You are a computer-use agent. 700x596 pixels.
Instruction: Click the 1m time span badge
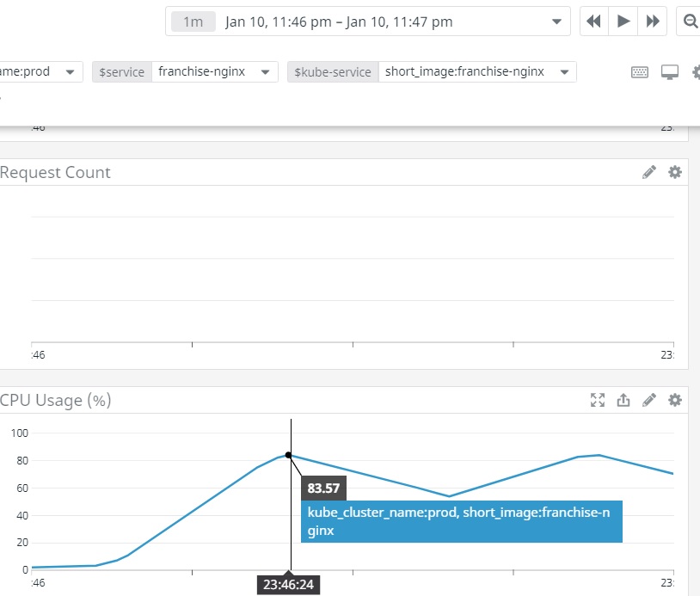pos(193,22)
